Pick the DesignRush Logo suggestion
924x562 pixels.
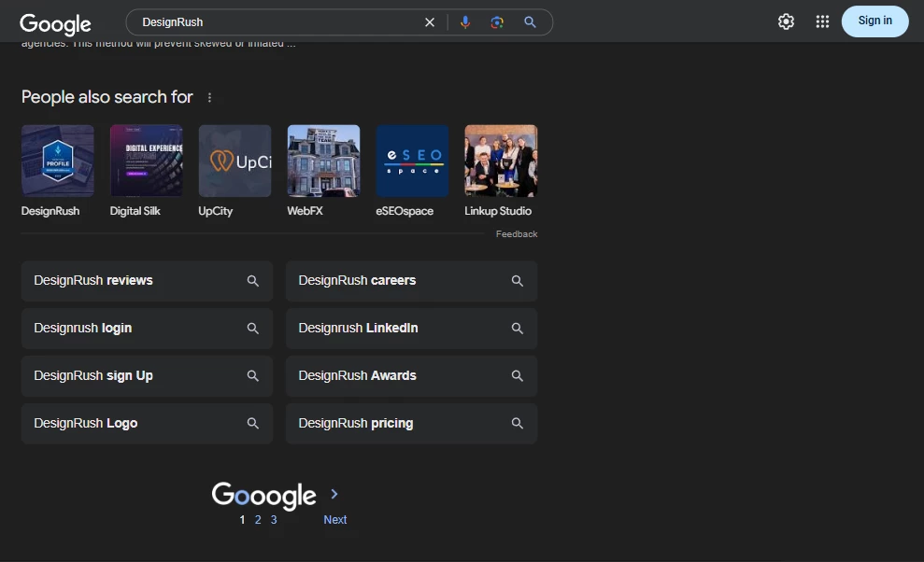(147, 424)
